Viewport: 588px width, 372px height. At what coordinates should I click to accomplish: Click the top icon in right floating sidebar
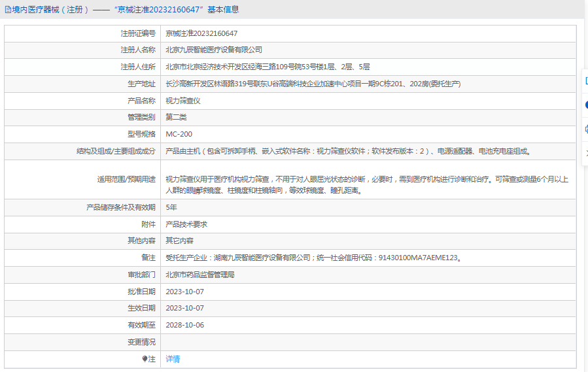click(x=585, y=82)
